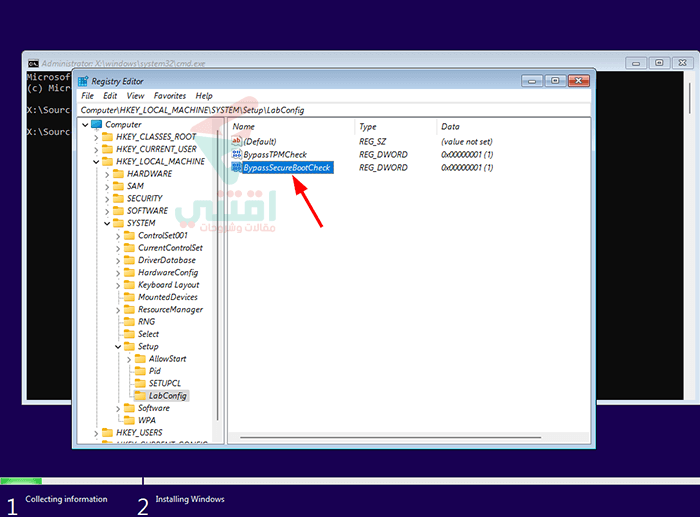
Task: Expand the SAM key chevron
Action: (x=107, y=187)
